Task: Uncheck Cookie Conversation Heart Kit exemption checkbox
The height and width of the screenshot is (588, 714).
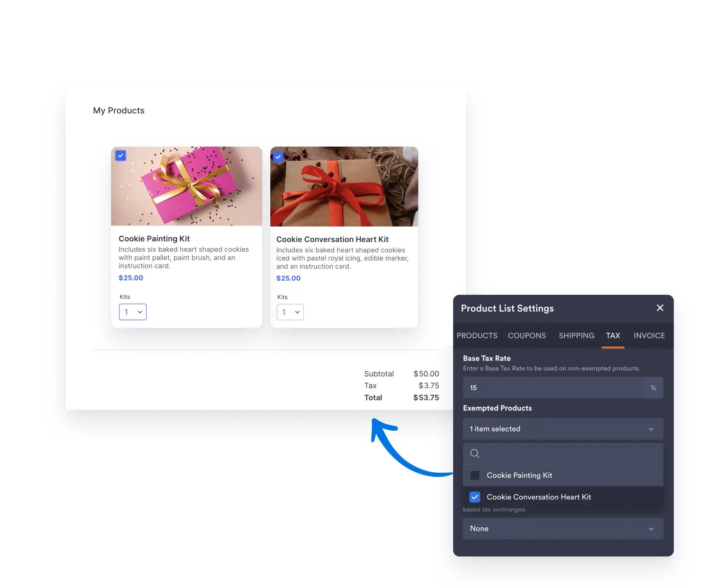Action: pyautogui.click(x=475, y=497)
